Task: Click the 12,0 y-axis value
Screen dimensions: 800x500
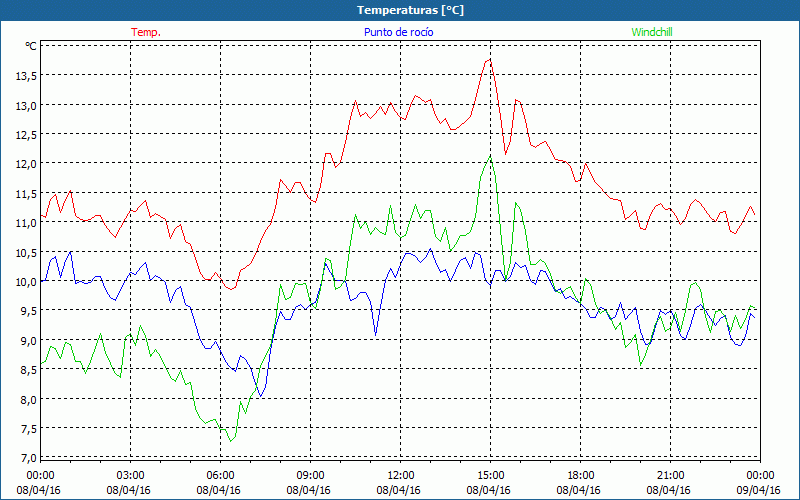Action: (x=26, y=164)
